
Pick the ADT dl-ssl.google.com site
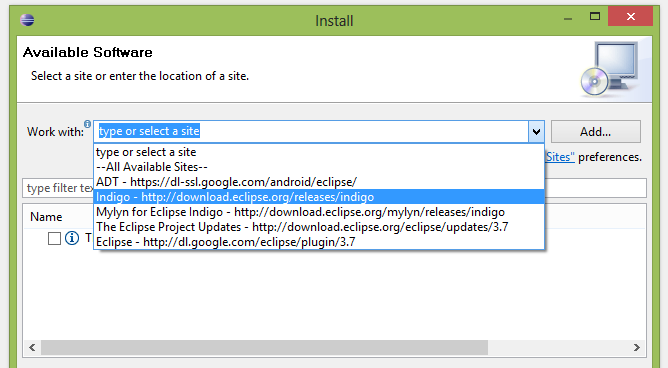319,182
